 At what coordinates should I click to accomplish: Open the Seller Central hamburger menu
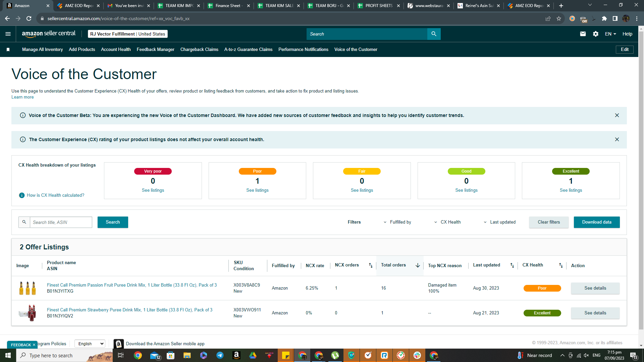click(x=8, y=34)
